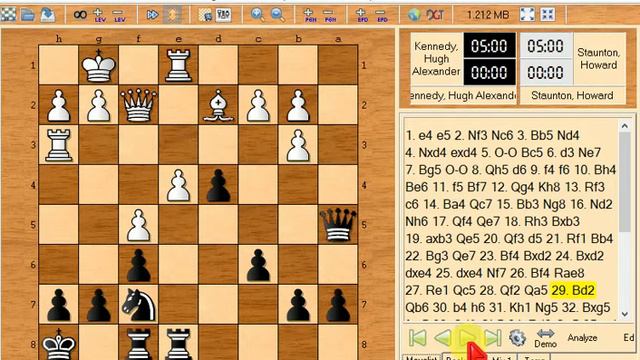Click Staunton's white 05:00 clock
This screenshot has width=640, height=360.
[545, 46]
